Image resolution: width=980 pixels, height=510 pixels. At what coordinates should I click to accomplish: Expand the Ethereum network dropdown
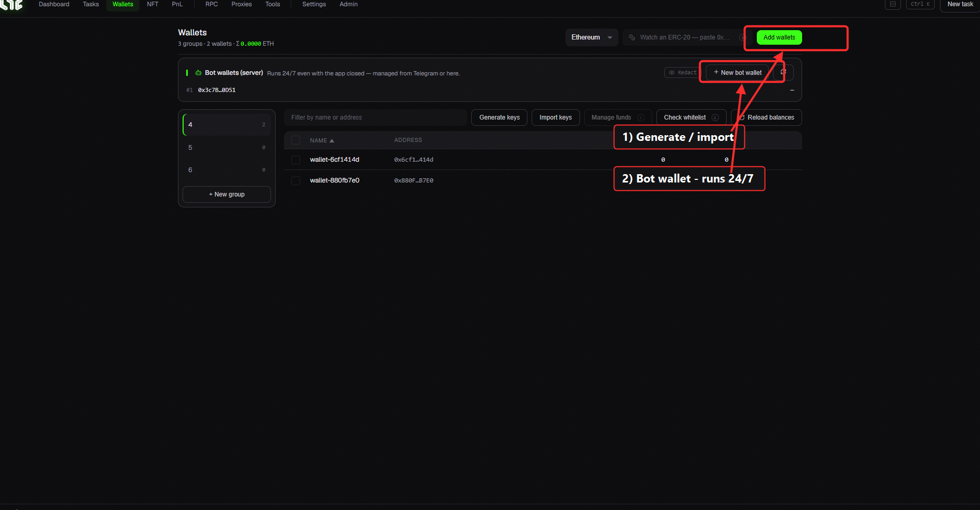[591, 37]
